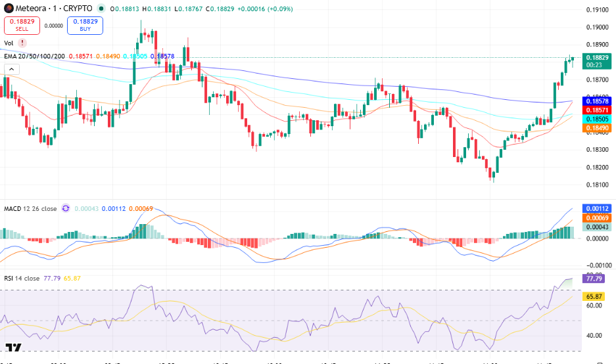Click the SELL button at 0.18829
616x364 pixels.
(22, 25)
